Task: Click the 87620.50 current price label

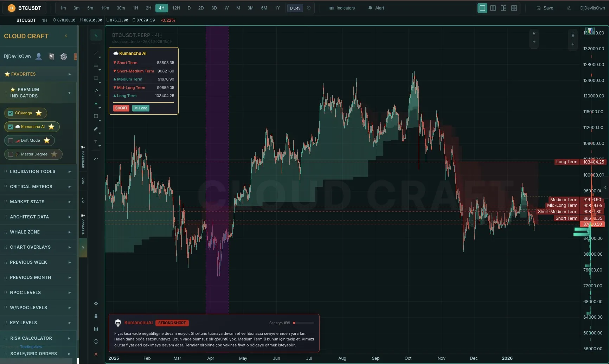Action: 592,224
